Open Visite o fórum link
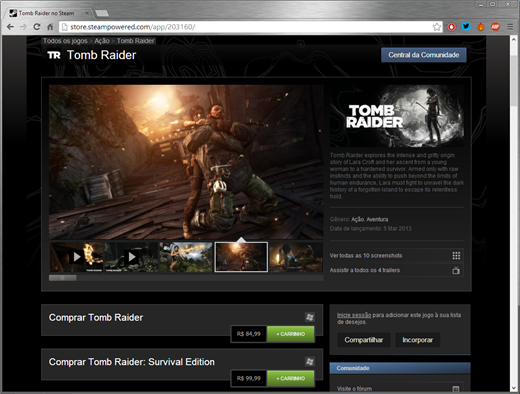The image size is (520, 394). click(354, 389)
